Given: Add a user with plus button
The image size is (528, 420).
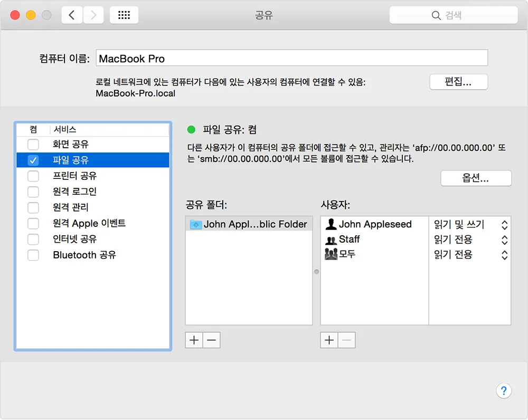Looking at the screenshot, I should point(329,340).
